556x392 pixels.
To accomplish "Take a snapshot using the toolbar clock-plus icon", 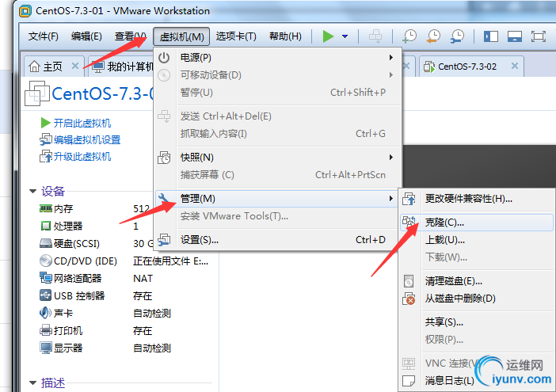I will pos(409,36).
